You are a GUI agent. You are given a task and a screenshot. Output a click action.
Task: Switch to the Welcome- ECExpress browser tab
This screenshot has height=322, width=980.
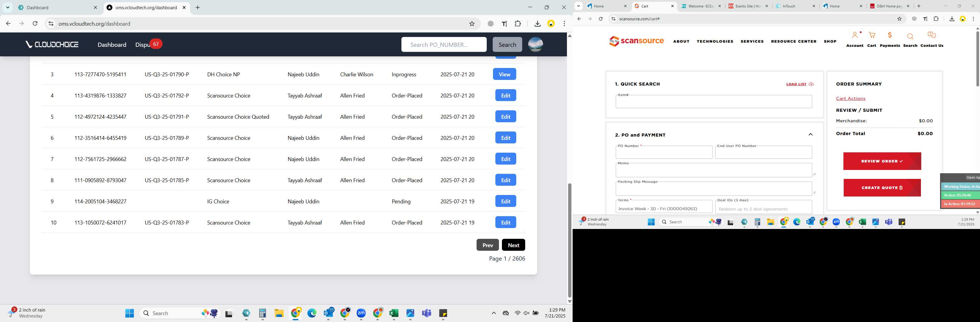701,6
